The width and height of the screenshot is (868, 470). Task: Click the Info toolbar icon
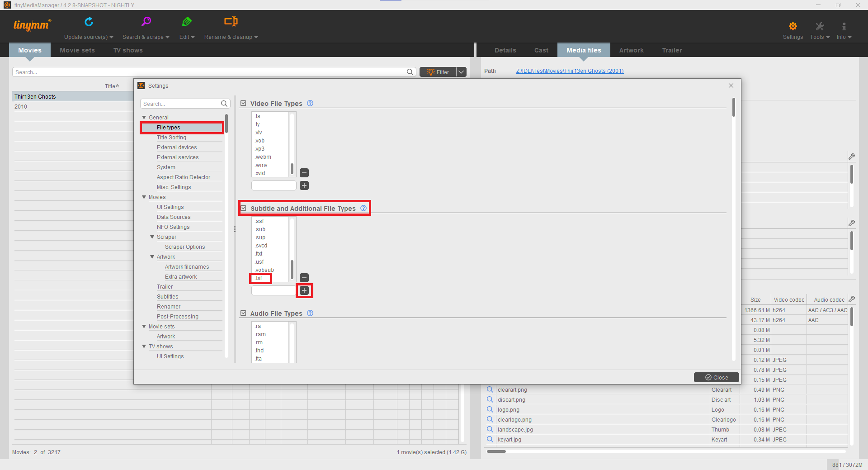844,27
